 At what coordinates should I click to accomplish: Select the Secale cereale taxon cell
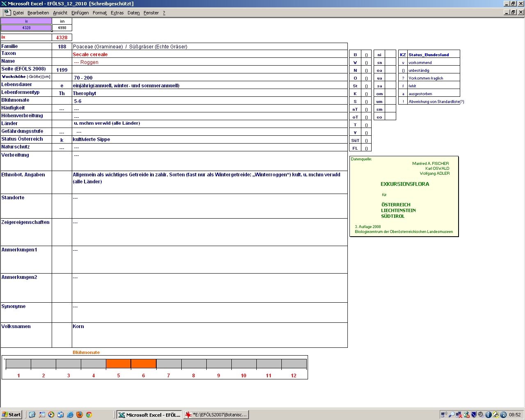click(x=209, y=54)
